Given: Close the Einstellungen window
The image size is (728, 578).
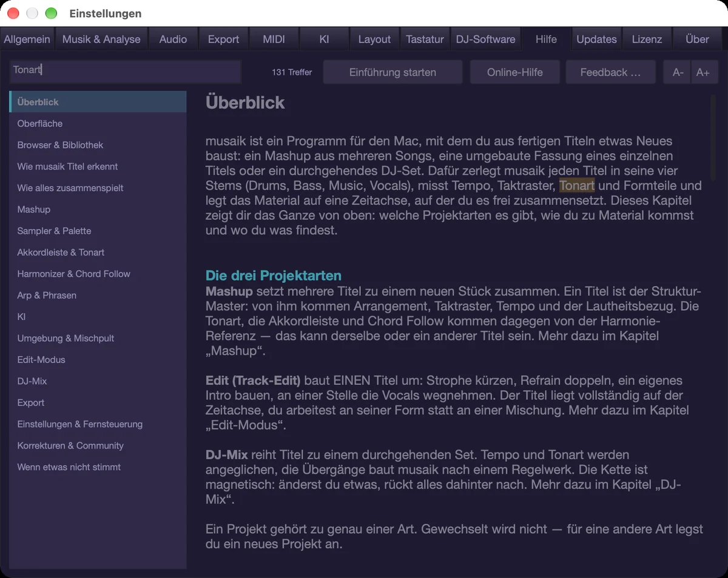Looking at the screenshot, I should 13,13.
